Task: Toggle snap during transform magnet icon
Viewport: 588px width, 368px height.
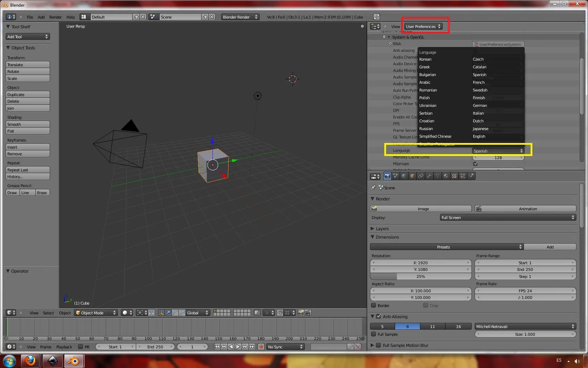Action: 280,313
